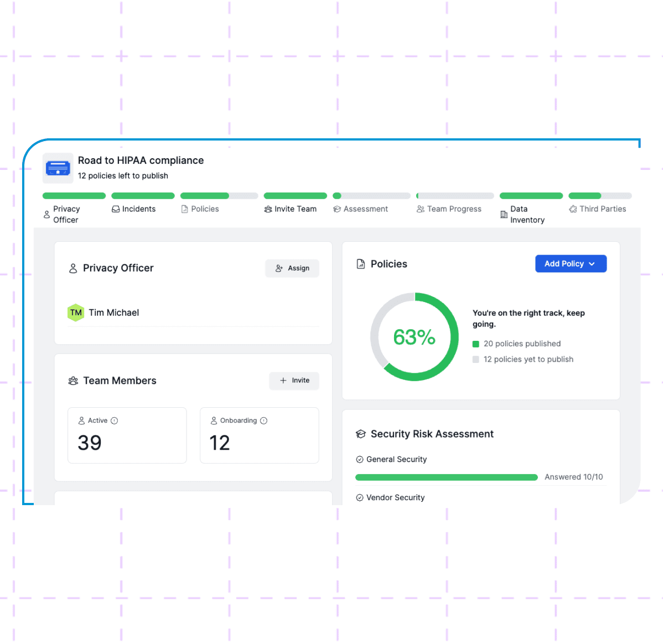This screenshot has height=644, width=663.
Task: Click the Invite button in Team Members
Action: (x=294, y=381)
